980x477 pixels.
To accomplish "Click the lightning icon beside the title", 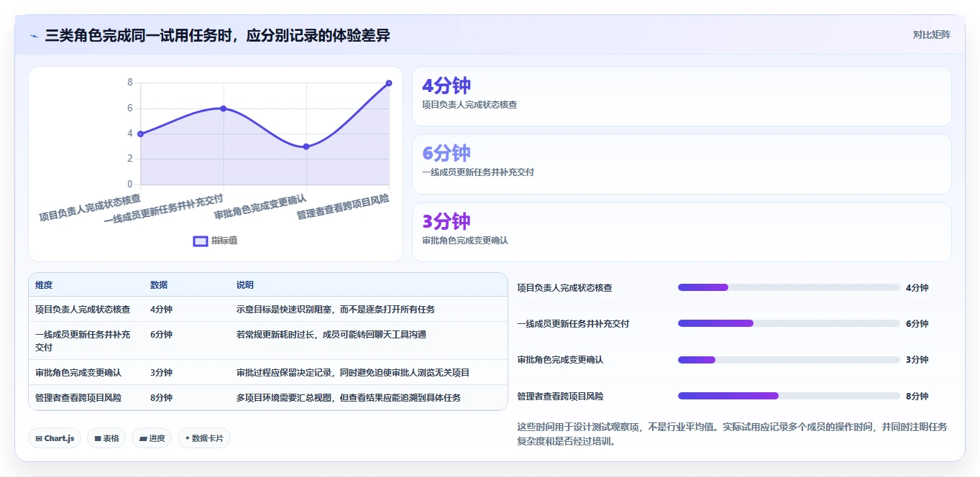I will [34, 36].
